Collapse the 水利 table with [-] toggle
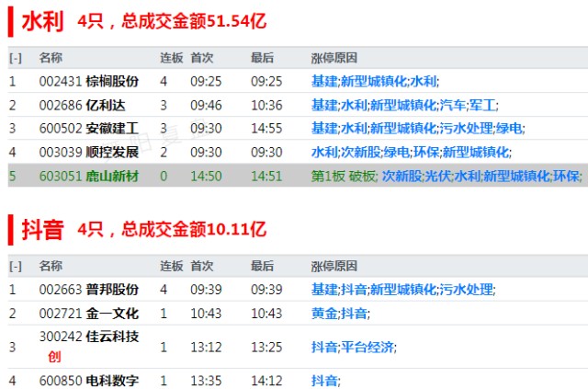This screenshot has width=588, height=389. tap(16, 58)
